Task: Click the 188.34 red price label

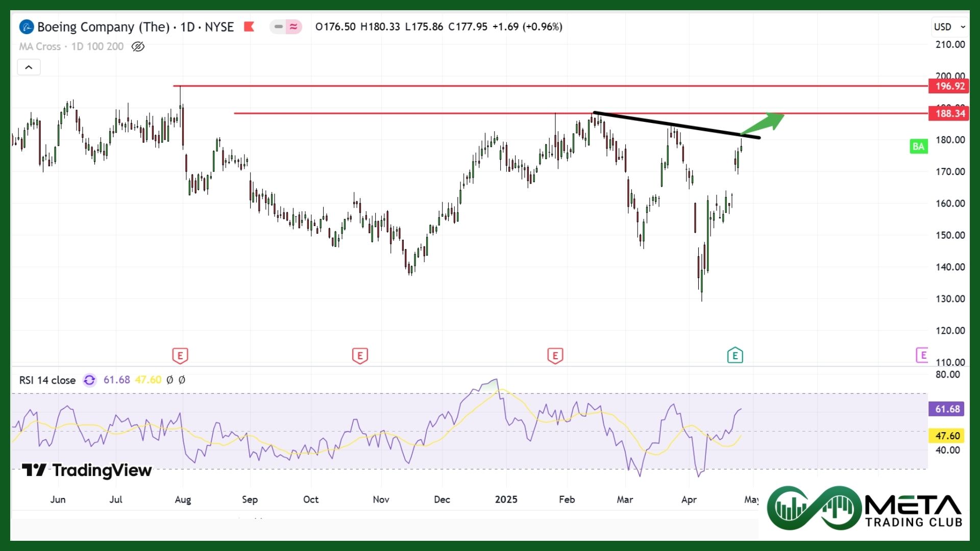Action: tap(948, 113)
